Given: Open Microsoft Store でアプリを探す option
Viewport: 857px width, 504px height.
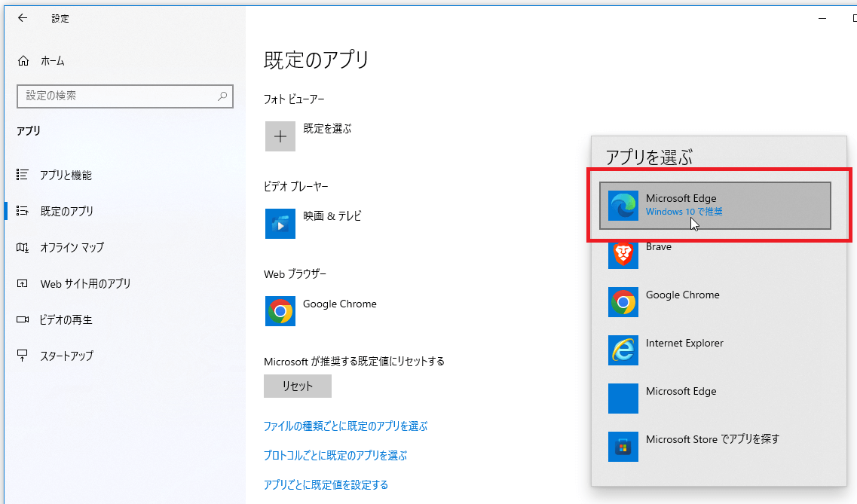Looking at the screenshot, I should click(712, 439).
